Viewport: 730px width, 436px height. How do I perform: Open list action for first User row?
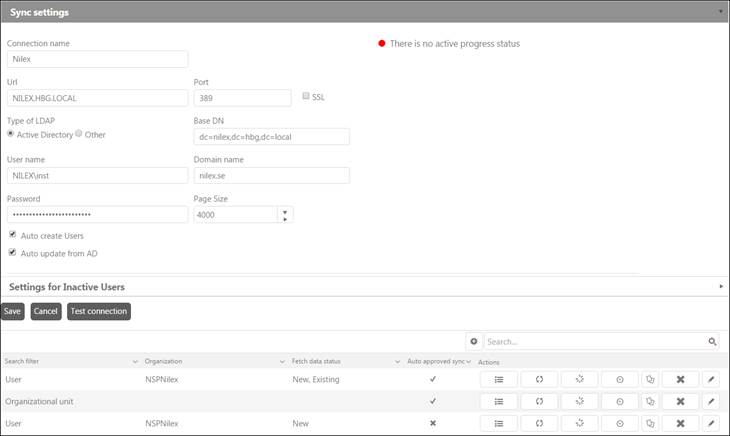pos(498,380)
